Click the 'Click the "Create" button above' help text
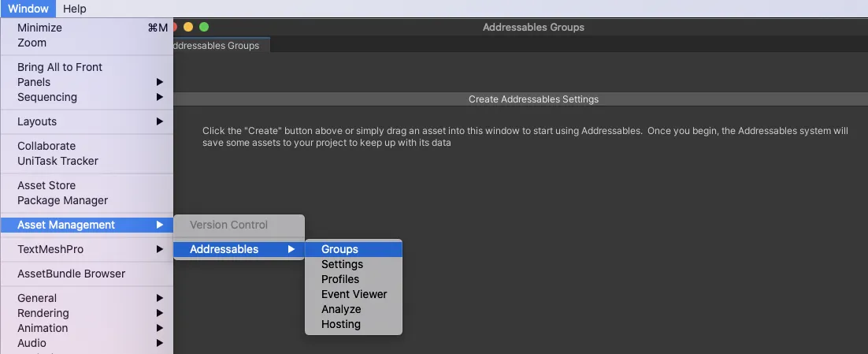Image resolution: width=868 pixels, height=354 pixels. (x=525, y=137)
